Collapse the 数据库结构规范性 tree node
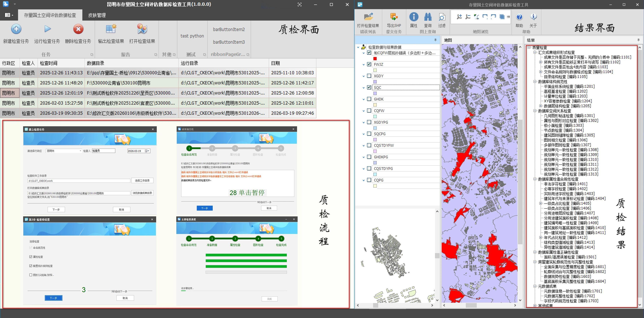The height and width of the screenshot is (318, 644). pyautogui.click(x=535, y=82)
